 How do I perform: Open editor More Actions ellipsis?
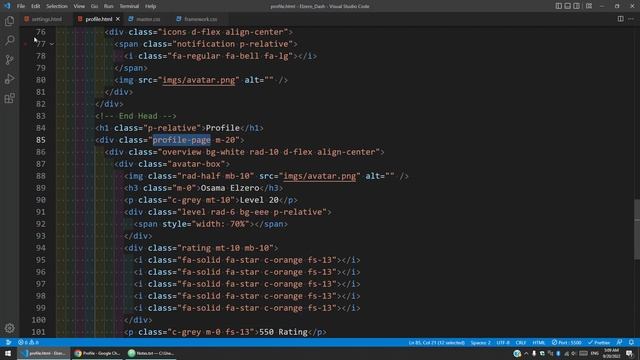(631, 19)
